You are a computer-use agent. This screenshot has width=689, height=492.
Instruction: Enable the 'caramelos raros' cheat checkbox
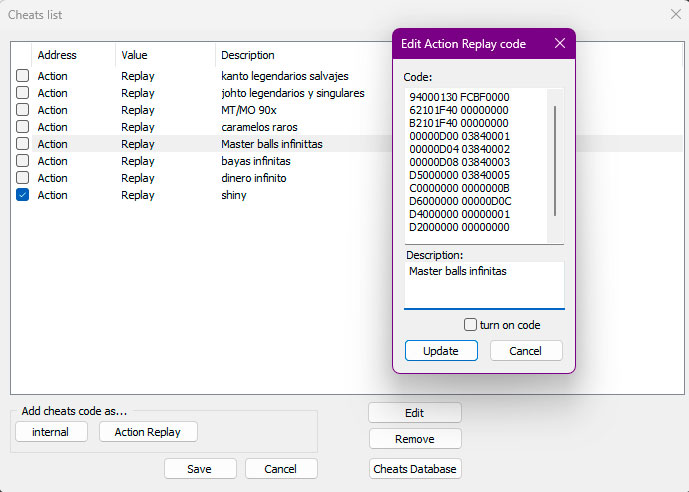(22, 127)
